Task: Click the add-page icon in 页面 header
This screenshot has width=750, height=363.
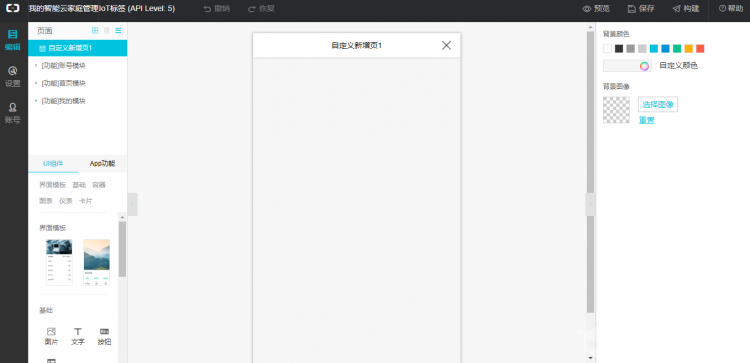Action: pyautogui.click(x=95, y=31)
